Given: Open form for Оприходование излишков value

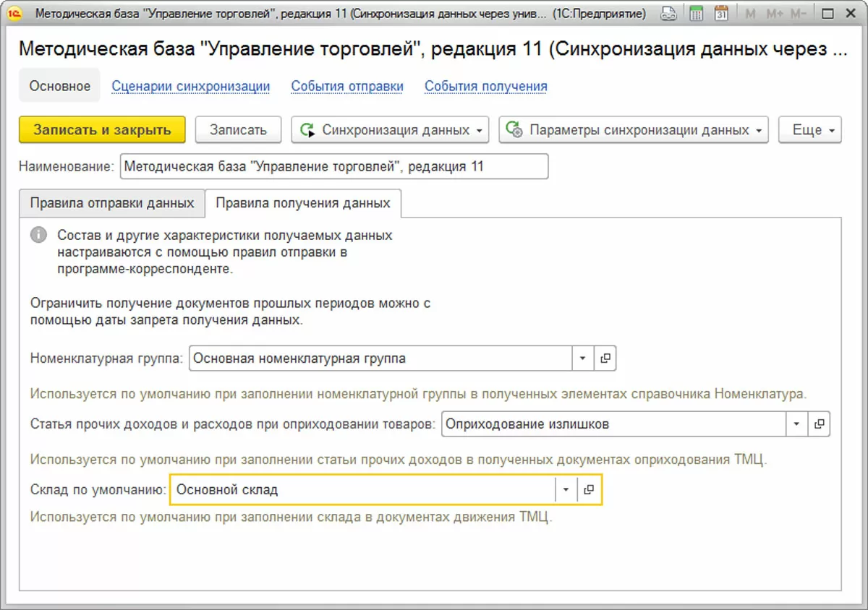Looking at the screenshot, I should [x=819, y=424].
